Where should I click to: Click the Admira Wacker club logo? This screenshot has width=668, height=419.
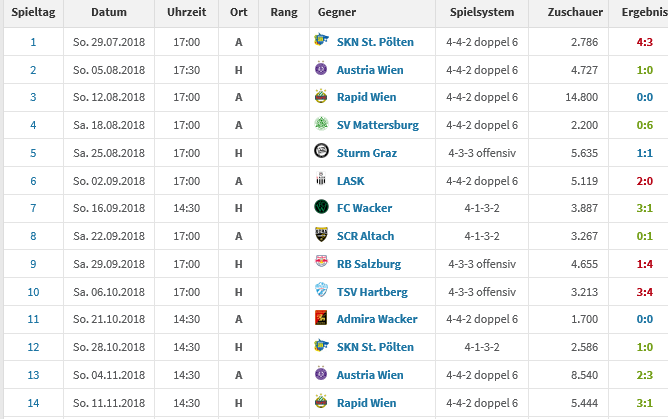pyautogui.click(x=321, y=317)
